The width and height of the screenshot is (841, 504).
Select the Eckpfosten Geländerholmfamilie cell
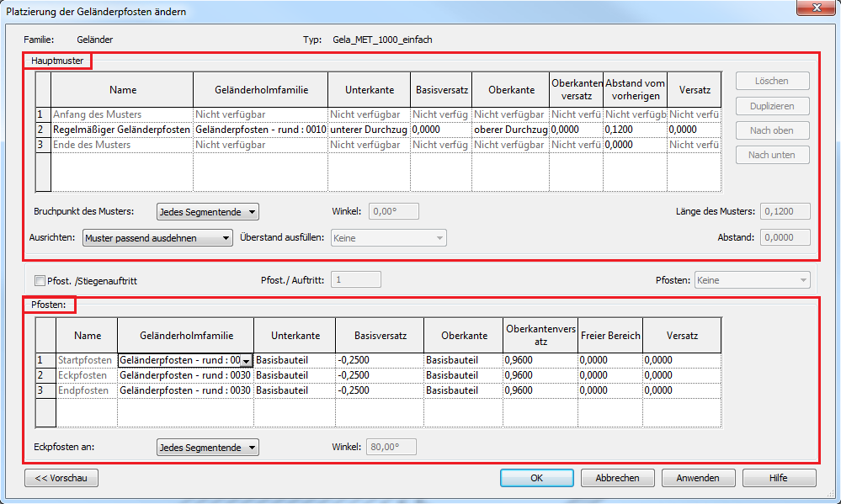(185, 375)
